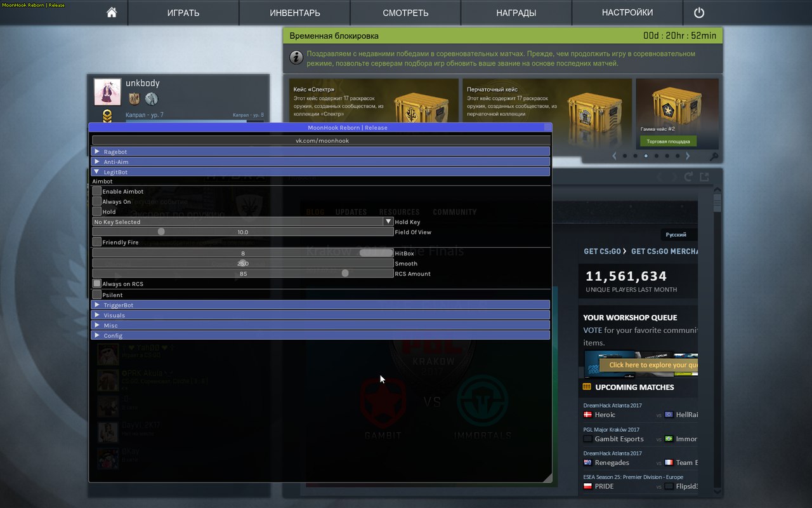Open the НАСТРОЙКИ menu
The height and width of the screenshot is (508, 812).
627,13
